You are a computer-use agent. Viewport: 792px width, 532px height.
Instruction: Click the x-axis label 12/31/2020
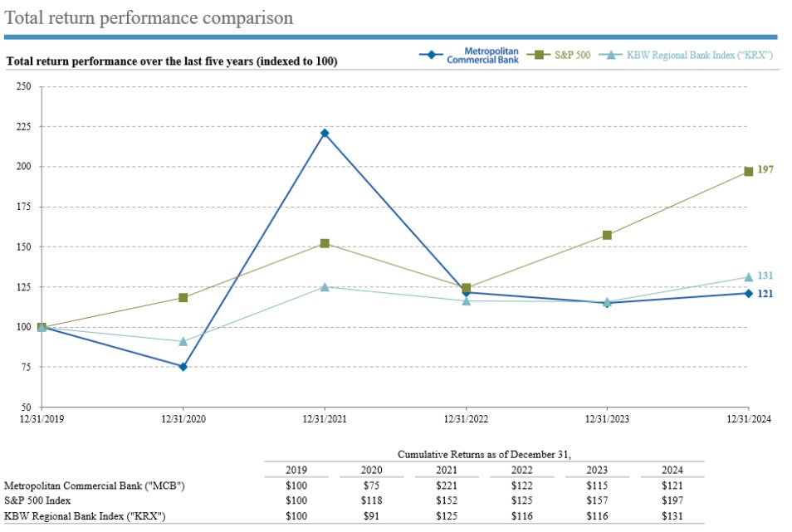point(183,419)
